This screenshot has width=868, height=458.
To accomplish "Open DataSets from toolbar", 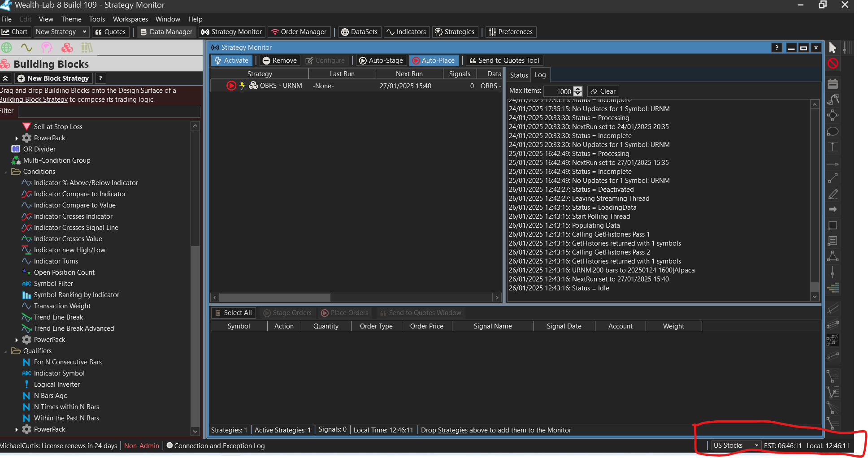I will click(360, 32).
